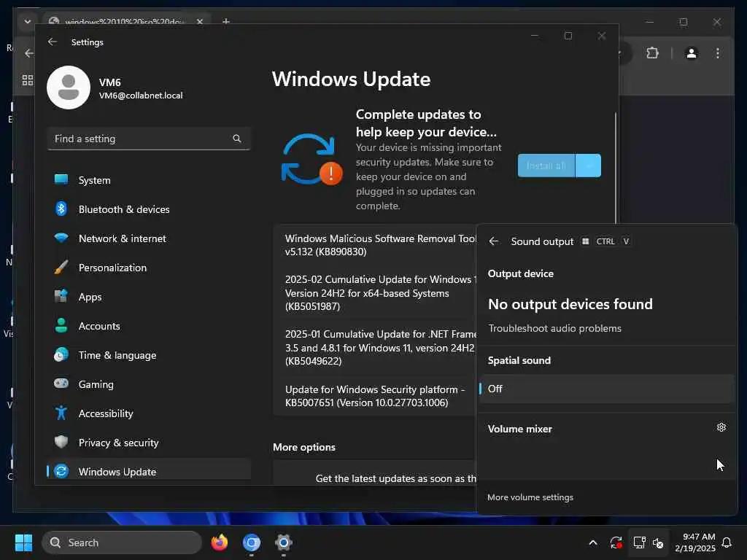Click the search magnifier in Find a setting
Screen dimensions: 747x560
coord(237,139)
